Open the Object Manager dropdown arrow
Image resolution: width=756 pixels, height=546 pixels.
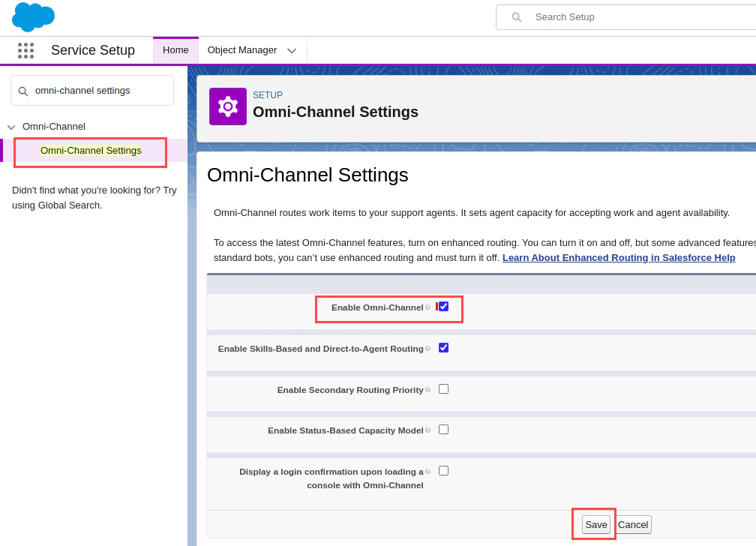point(292,50)
